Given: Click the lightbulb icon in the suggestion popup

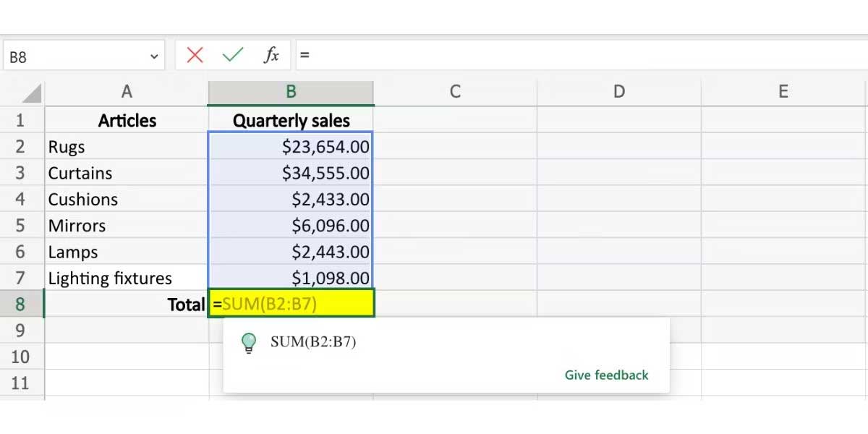Looking at the screenshot, I should pos(250,342).
